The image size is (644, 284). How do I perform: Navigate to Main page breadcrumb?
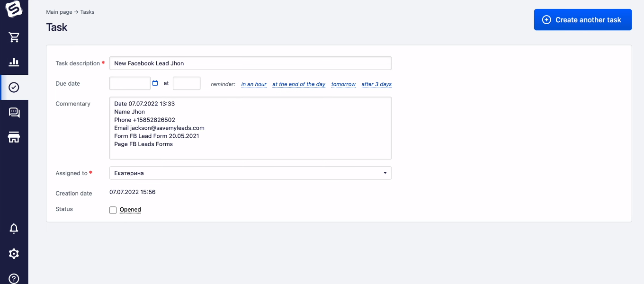(59, 12)
